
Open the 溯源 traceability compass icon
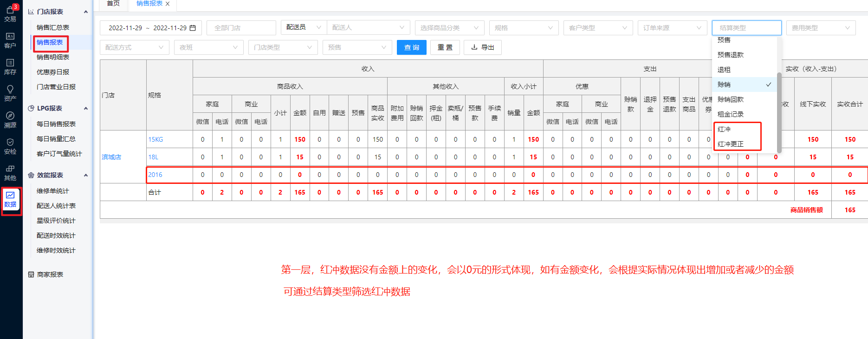click(x=10, y=119)
